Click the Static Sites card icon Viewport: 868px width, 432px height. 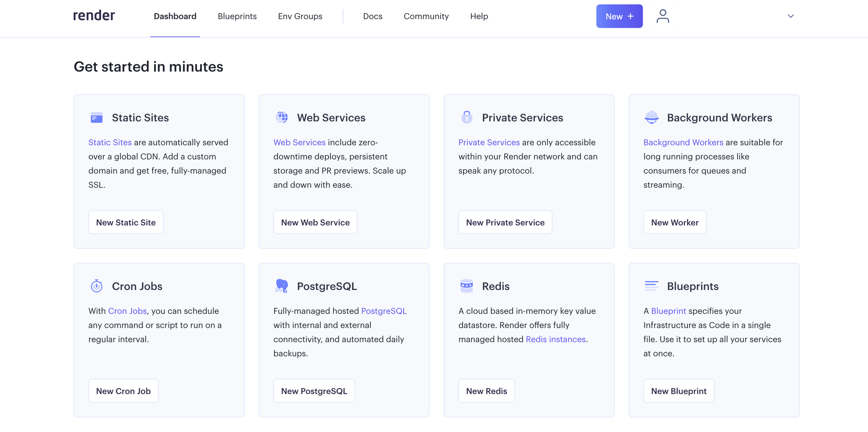(x=96, y=117)
